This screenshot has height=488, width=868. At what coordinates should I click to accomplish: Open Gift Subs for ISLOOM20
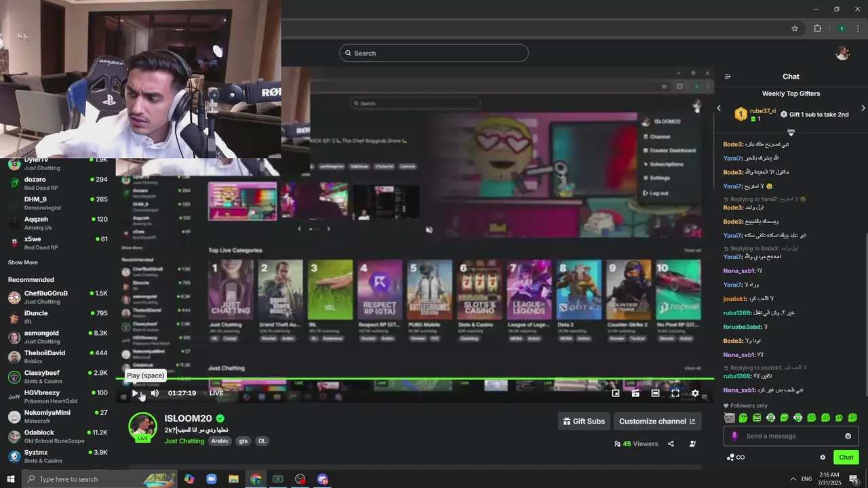[584, 422]
